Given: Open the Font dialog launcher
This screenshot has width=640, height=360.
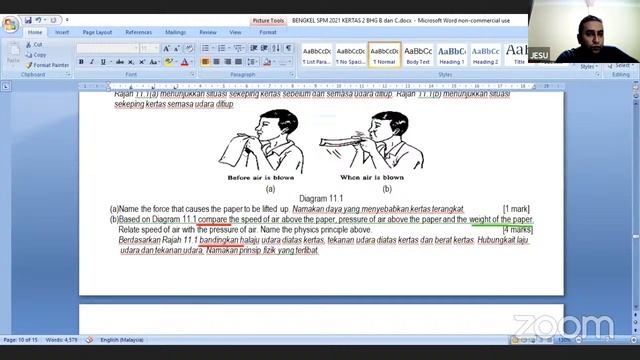Looking at the screenshot, I should click(x=193, y=75).
